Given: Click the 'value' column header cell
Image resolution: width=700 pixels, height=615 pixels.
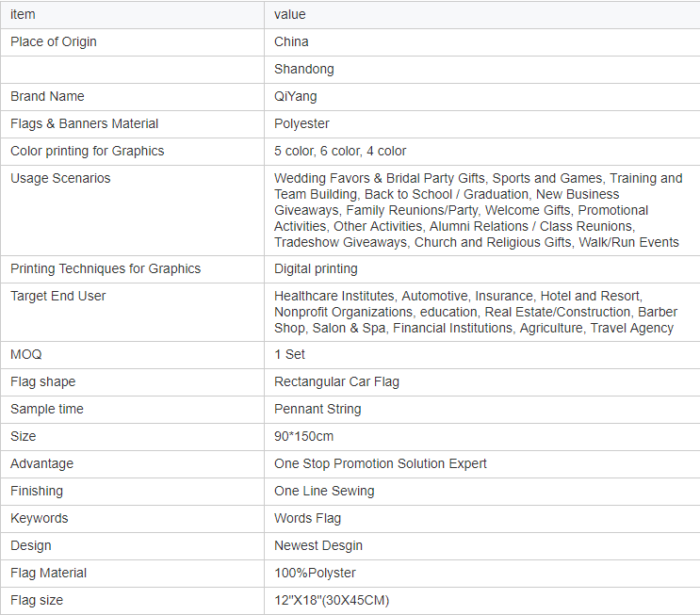Looking at the screenshot, I should pos(290,14).
